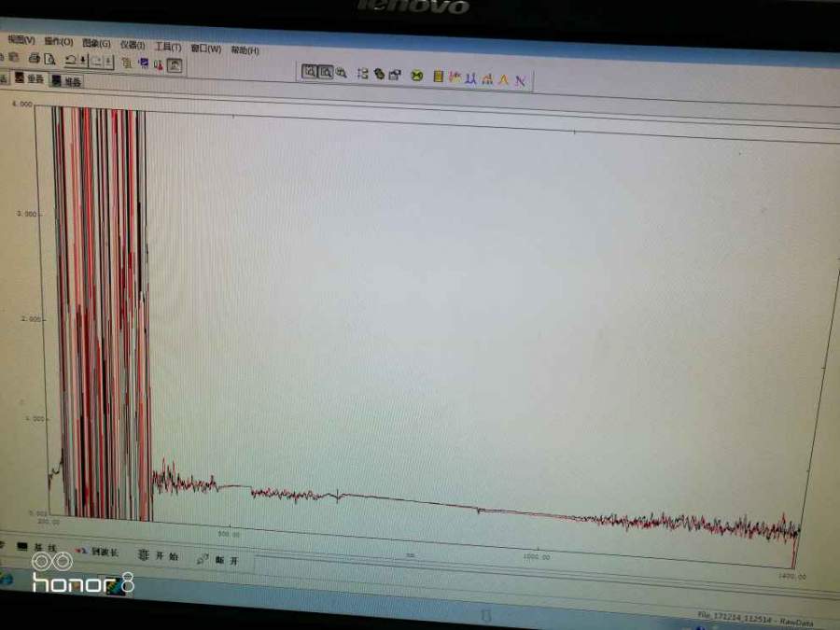This screenshot has width=840, height=630.
Task: Open the 图象(G) menu
Action: pyautogui.click(x=96, y=43)
